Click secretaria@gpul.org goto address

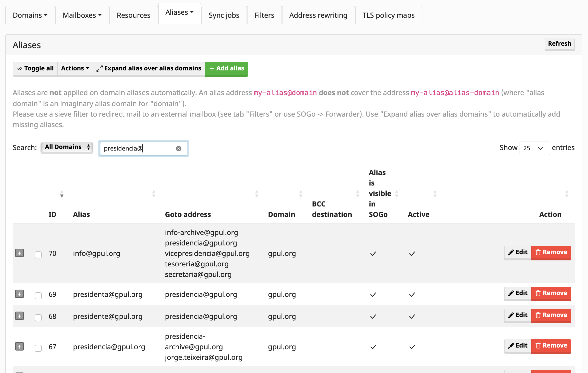(198, 274)
